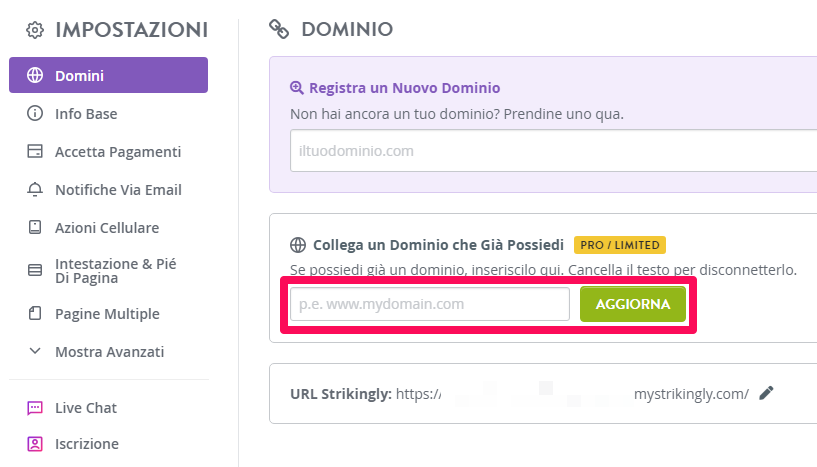The image size is (817, 467).
Task: Focus the iltuodominio.com search field
Action: [553, 151]
